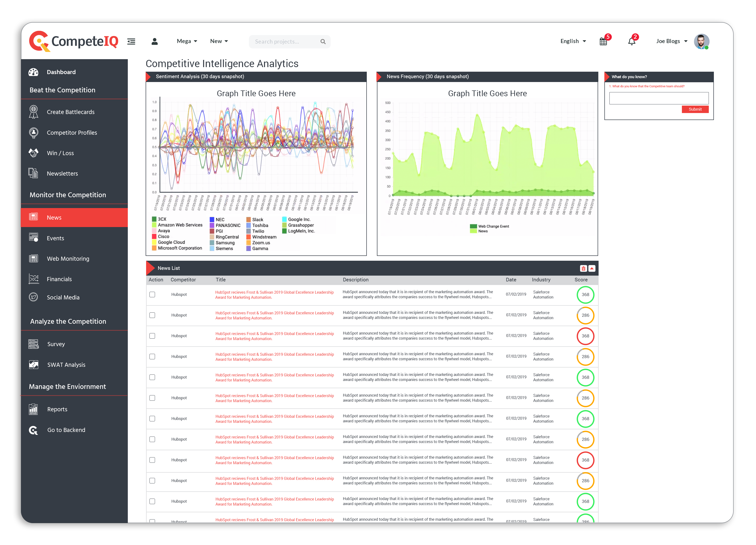Image resolution: width=756 pixels, height=545 pixels.
Task: Click the Survey list icon
Action: [x=33, y=344]
